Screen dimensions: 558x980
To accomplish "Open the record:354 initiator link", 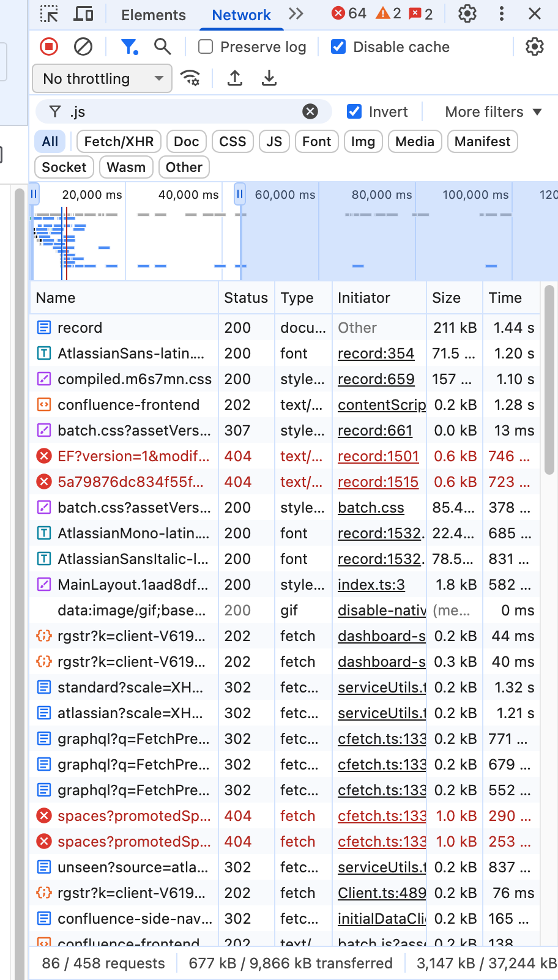I will 376,354.
